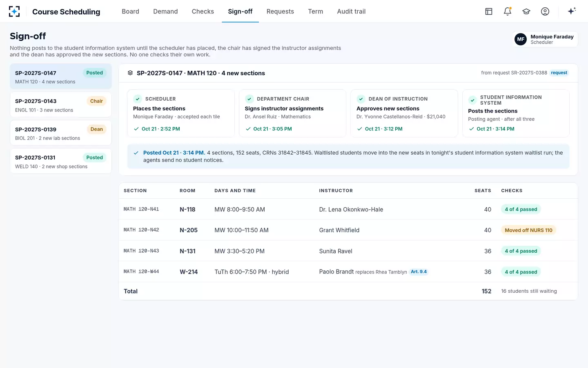This screenshot has height=368, width=588.
Task: Click the Oct 21 · 3:05 PM timestamp
Action: (x=272, y=129)
